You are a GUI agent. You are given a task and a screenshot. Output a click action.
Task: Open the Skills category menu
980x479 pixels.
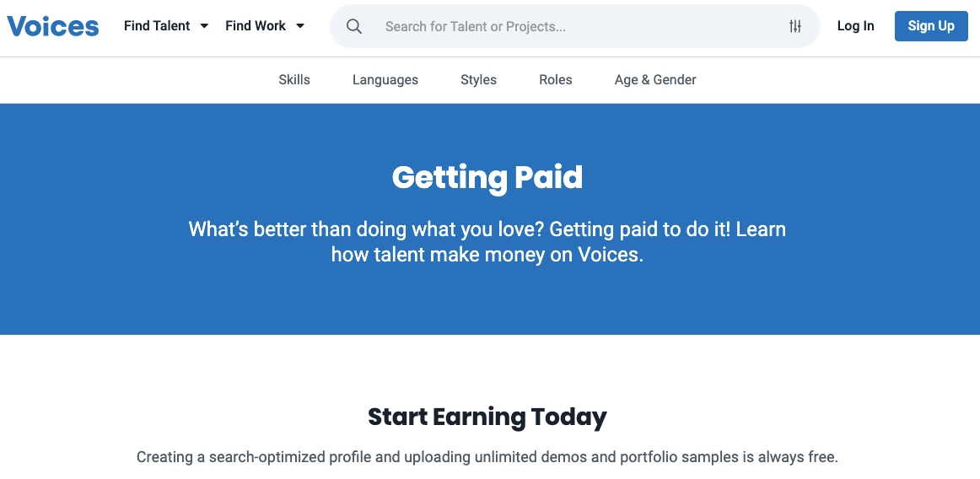(294, 80)
